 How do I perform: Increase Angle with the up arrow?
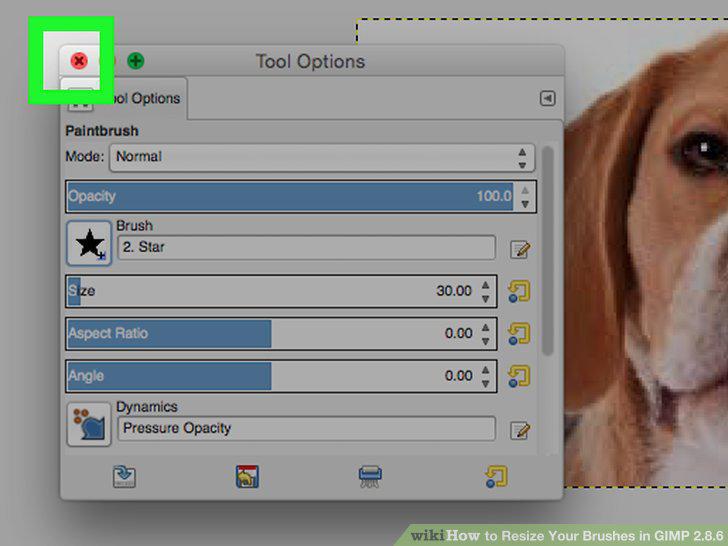pyautogui.click(x=486, y=370)
